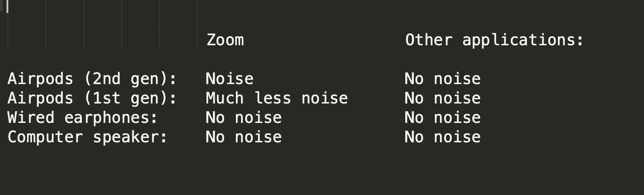
Task: Click the word 'applications:' in the header
Action: [523, 40]
